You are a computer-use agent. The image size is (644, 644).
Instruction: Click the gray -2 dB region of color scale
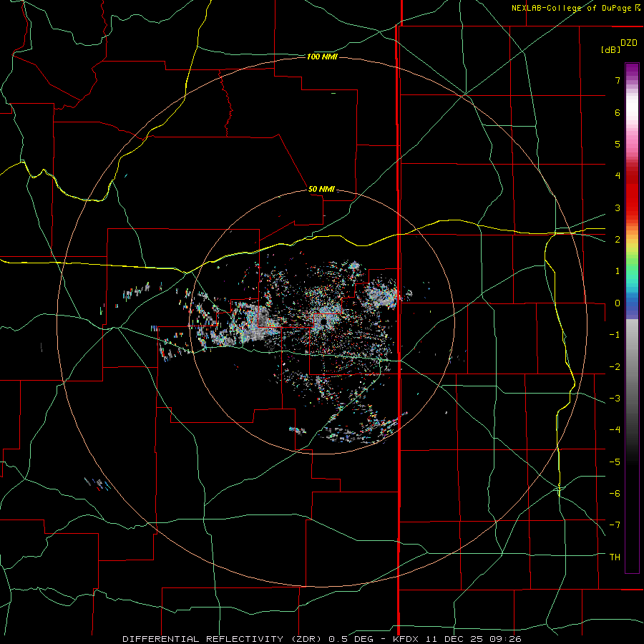[632, 366]
